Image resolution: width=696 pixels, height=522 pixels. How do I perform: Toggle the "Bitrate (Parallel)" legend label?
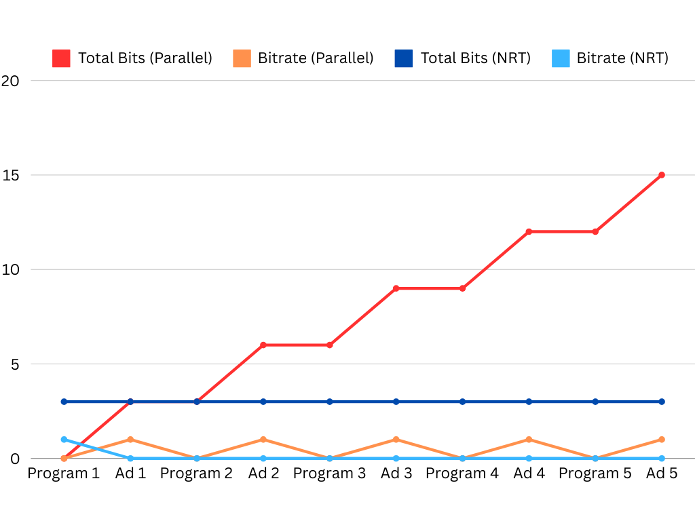pos(315,58)
